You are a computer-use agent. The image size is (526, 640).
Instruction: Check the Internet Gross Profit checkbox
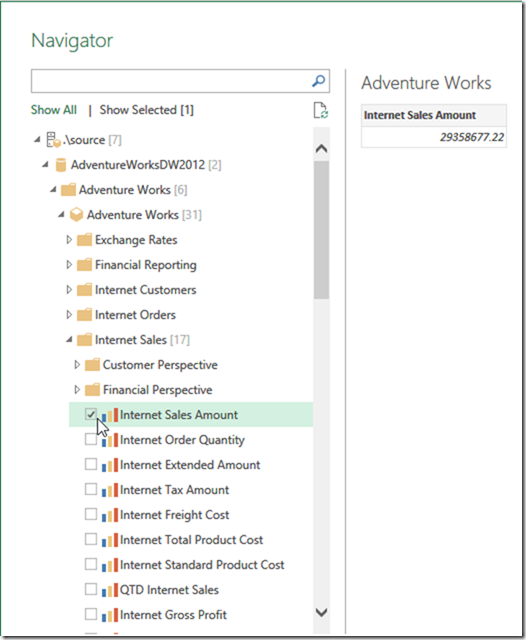click(91, 614)
